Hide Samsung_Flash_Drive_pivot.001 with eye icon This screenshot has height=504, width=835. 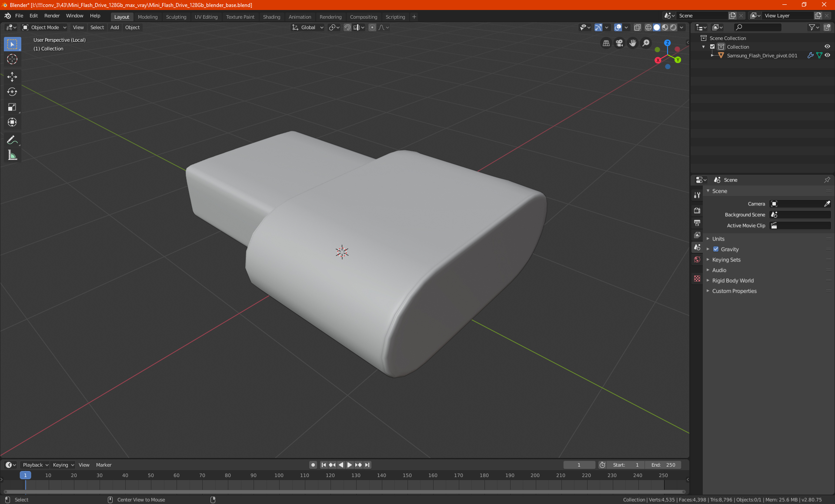click(x=827, y=56)
